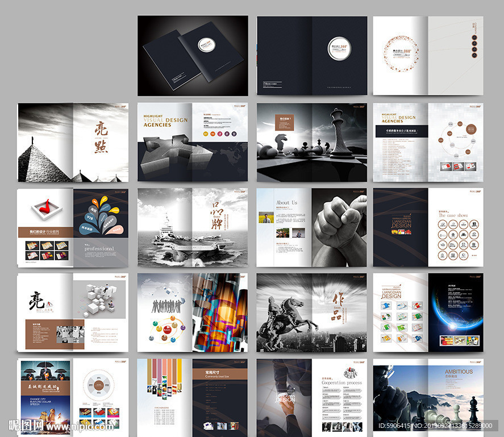Select the spread with the red check mark box
504x437 pixels.
[73, 228]
